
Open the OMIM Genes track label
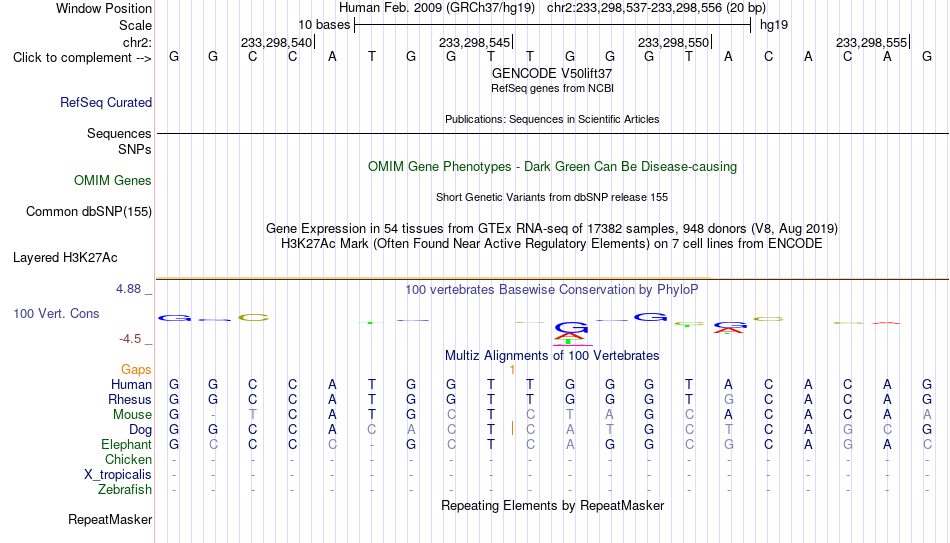point(113,181)
